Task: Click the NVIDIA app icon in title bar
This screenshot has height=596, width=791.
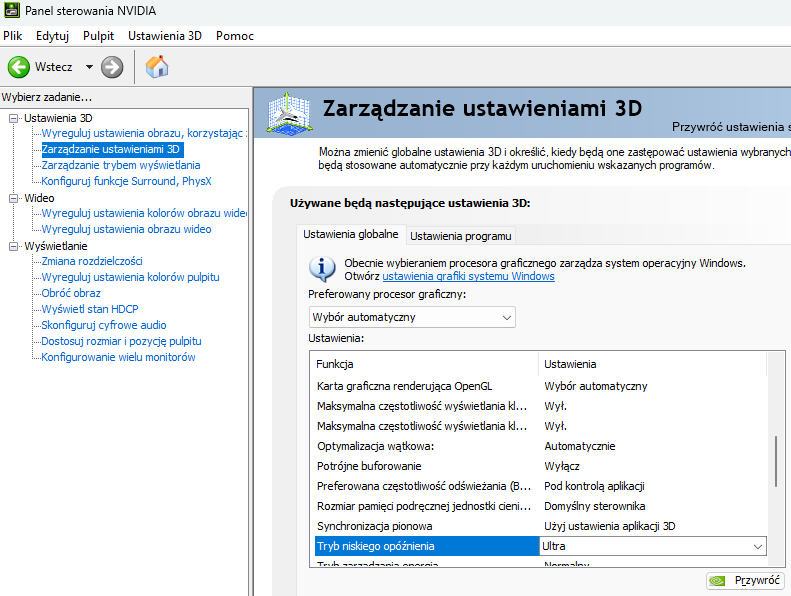Action: 12,10
